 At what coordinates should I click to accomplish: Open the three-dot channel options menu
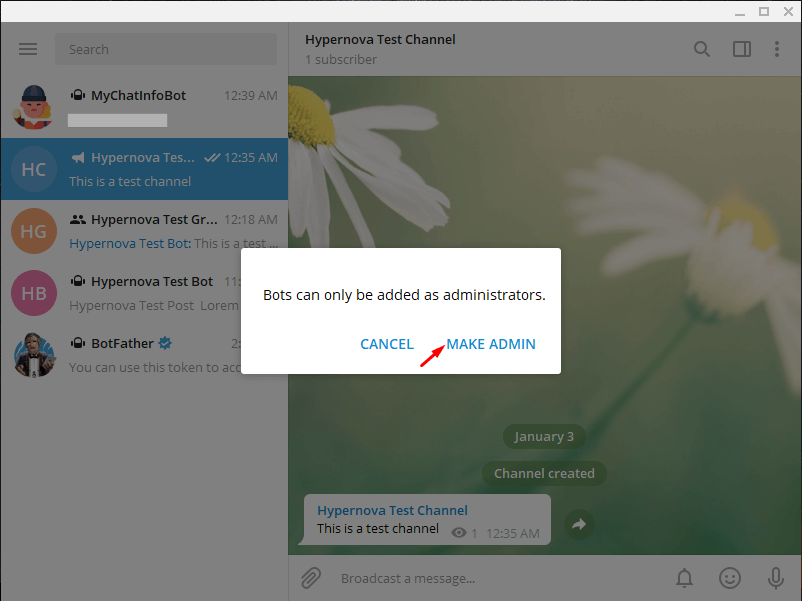coord(777,49)
